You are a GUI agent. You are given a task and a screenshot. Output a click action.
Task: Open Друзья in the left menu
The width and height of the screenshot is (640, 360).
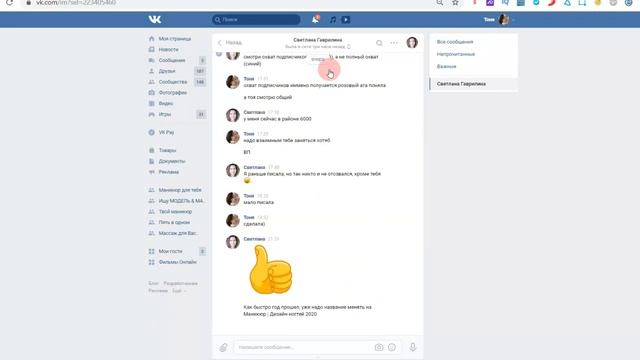click(x=167, y=71)
